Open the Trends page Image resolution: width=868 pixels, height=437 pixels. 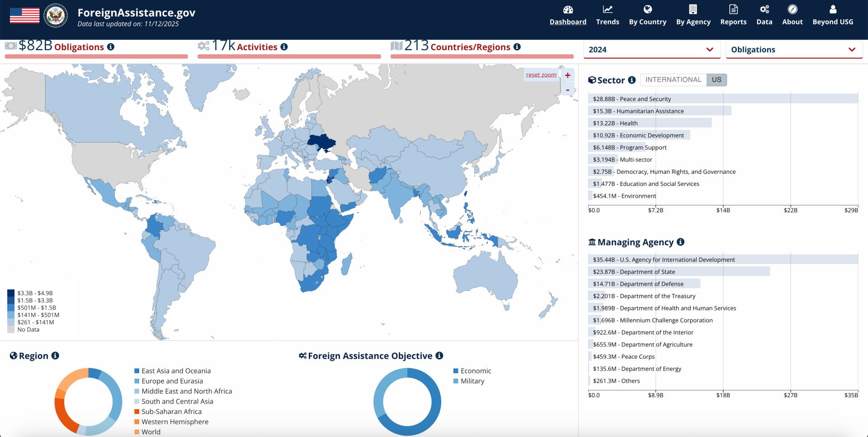pyautogui.click(x=607, y=15)
